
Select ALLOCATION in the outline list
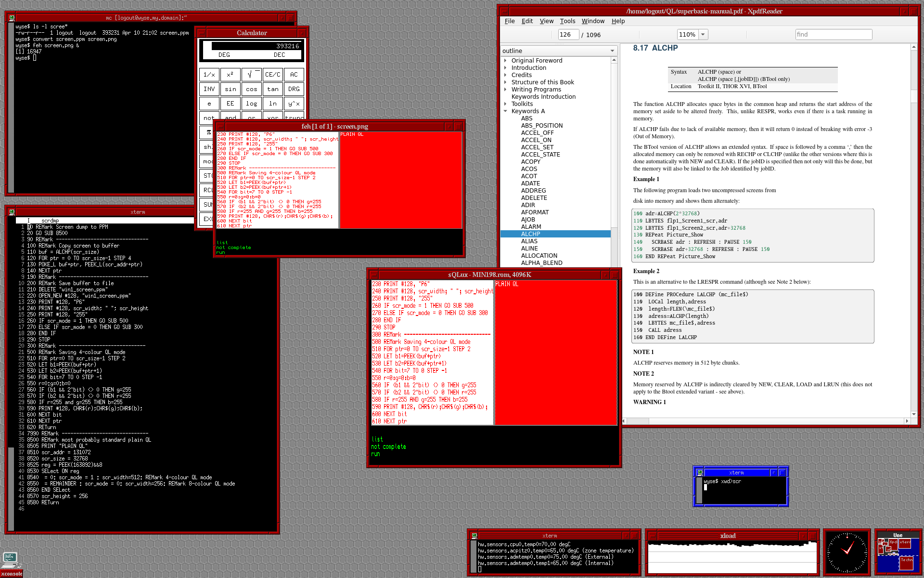539,256
